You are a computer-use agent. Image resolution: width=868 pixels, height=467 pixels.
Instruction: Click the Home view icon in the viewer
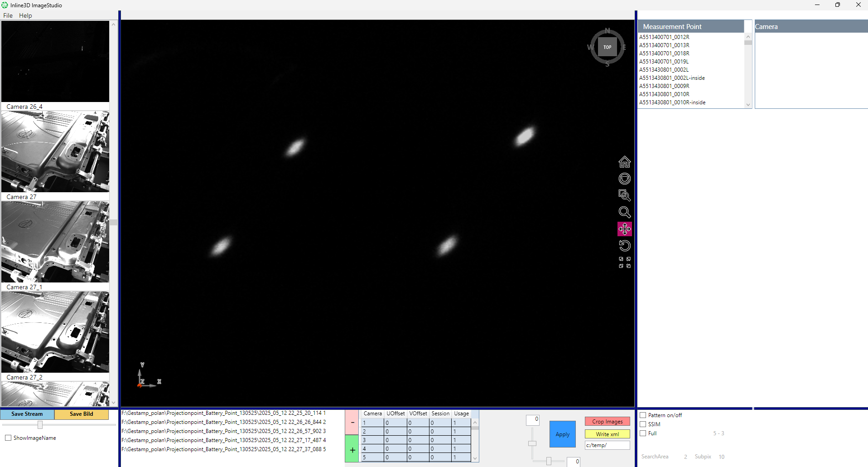624,162
